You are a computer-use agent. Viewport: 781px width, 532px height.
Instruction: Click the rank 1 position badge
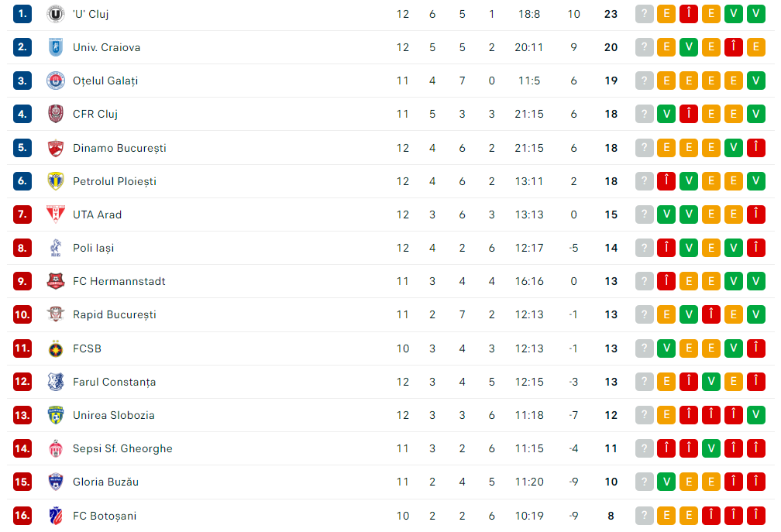(x=22, y=14)
